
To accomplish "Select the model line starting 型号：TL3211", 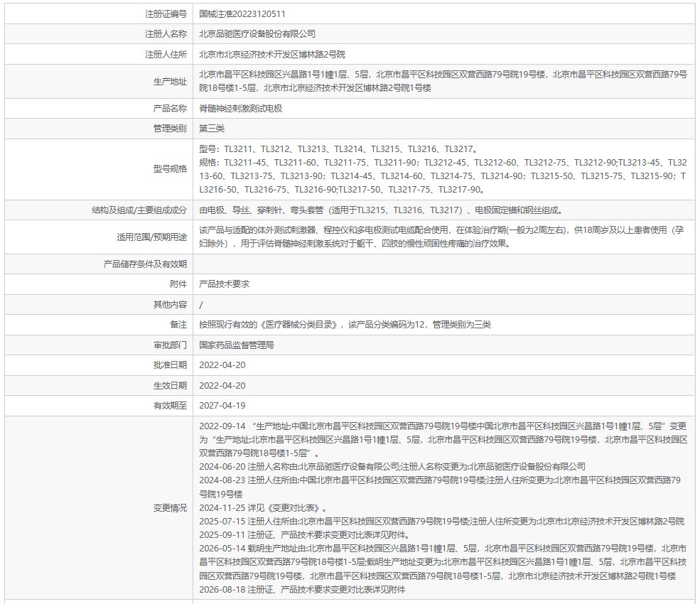I will 338,149.
